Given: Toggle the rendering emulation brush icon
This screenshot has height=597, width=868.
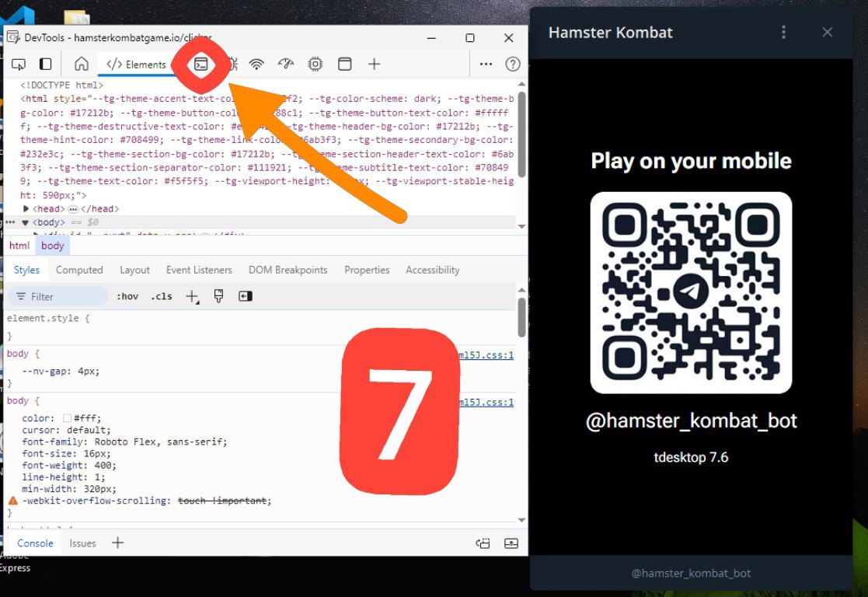Looking at the screenshot, I should [x=218, y=296].
